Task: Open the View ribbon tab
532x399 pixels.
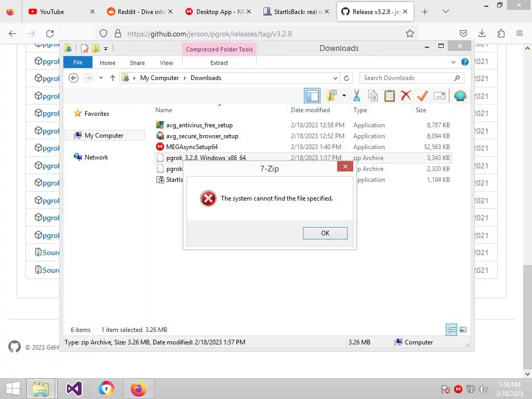Action: [x=166, y=63]
